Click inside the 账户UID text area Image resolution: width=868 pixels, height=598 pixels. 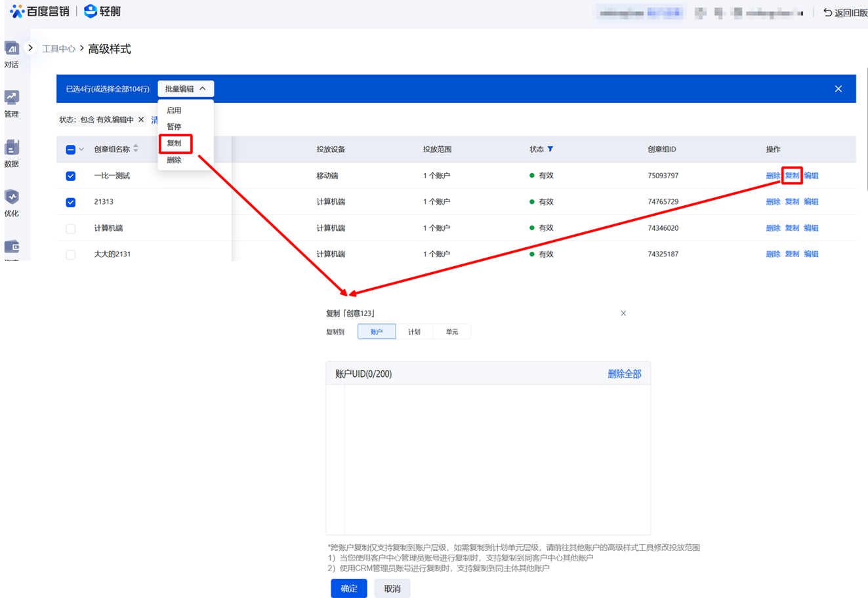pos(497,459)
